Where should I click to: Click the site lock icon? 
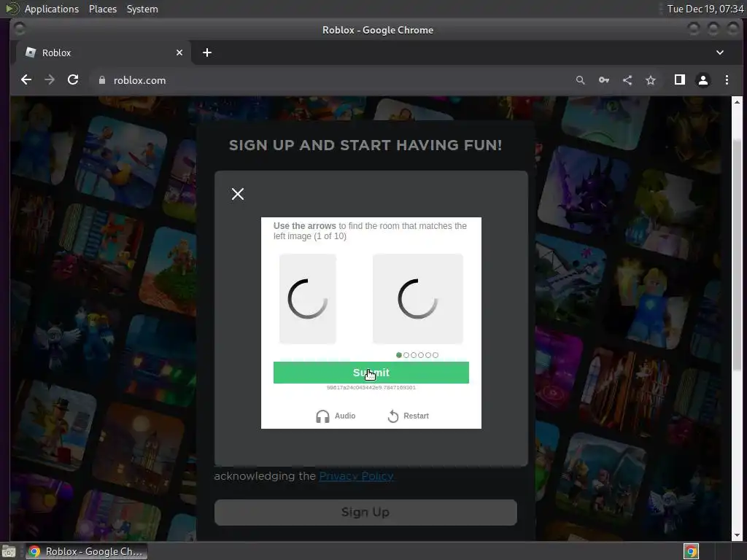102,80
